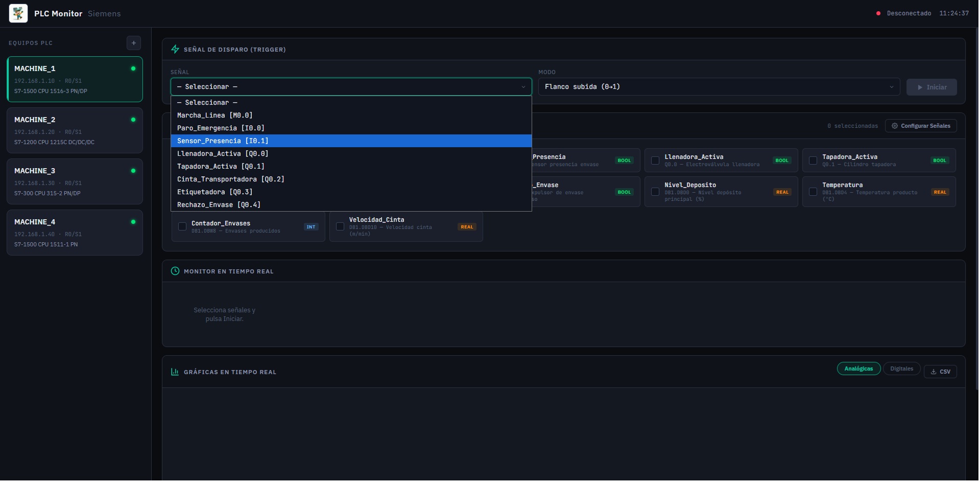
Task: Click the clock icon next to Monitor en Tiempo Real
Action: pyautogui.click(x=175, y=271)
